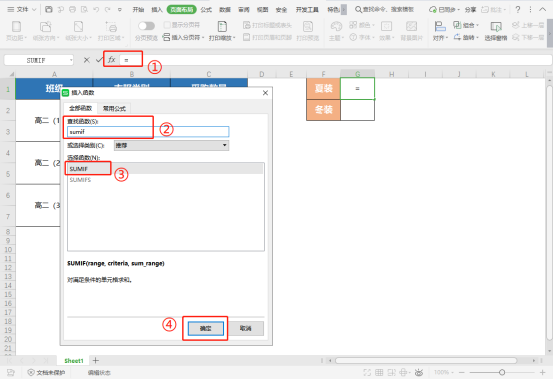Click the fx insert function icon

(x=111, y=60)
